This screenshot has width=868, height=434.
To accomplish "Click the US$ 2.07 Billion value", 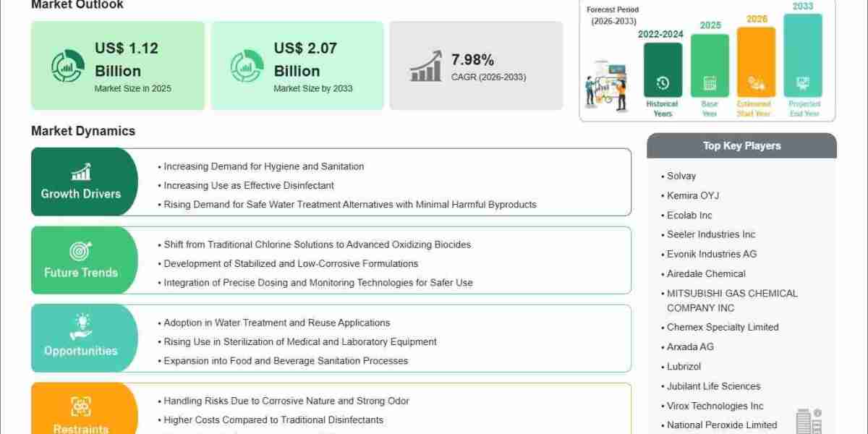I will point(305,59).
